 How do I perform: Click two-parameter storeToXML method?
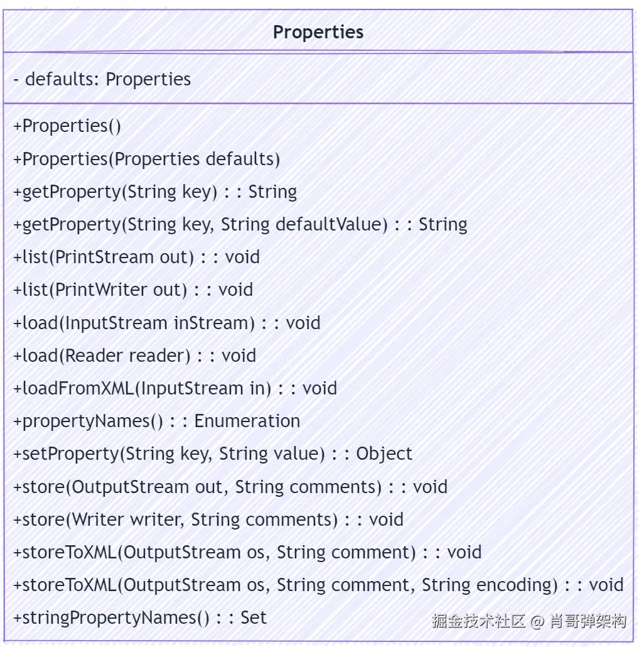[247, 552]
